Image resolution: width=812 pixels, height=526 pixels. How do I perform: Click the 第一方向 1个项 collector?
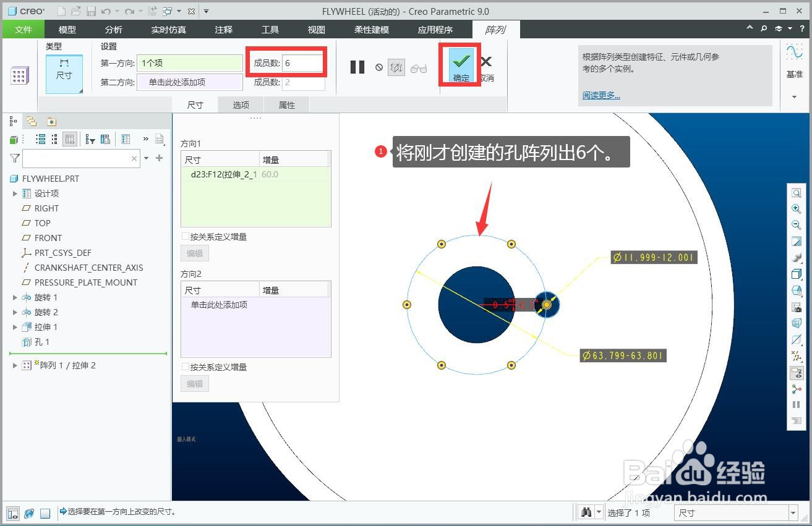point(189,63)
